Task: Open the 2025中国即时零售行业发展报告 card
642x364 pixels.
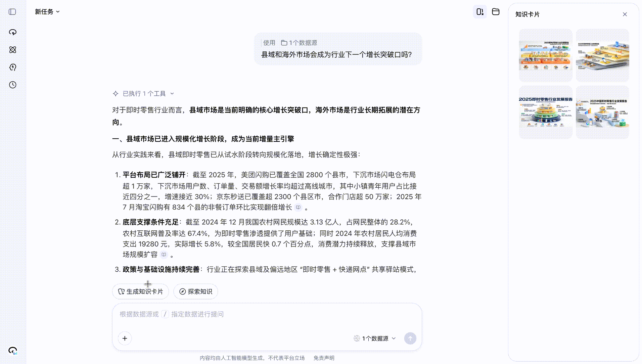Action: pyautogui.click(x=602, y=112)
